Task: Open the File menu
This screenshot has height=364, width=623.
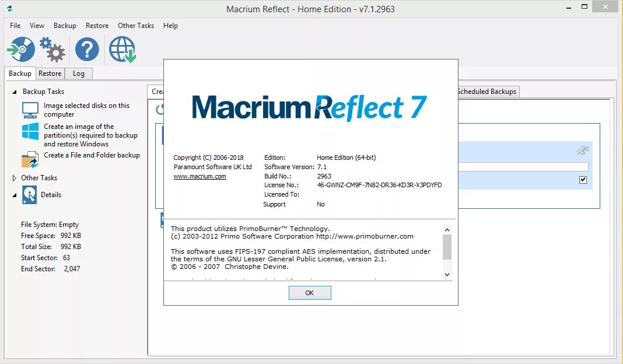Action: click(15, 26)
